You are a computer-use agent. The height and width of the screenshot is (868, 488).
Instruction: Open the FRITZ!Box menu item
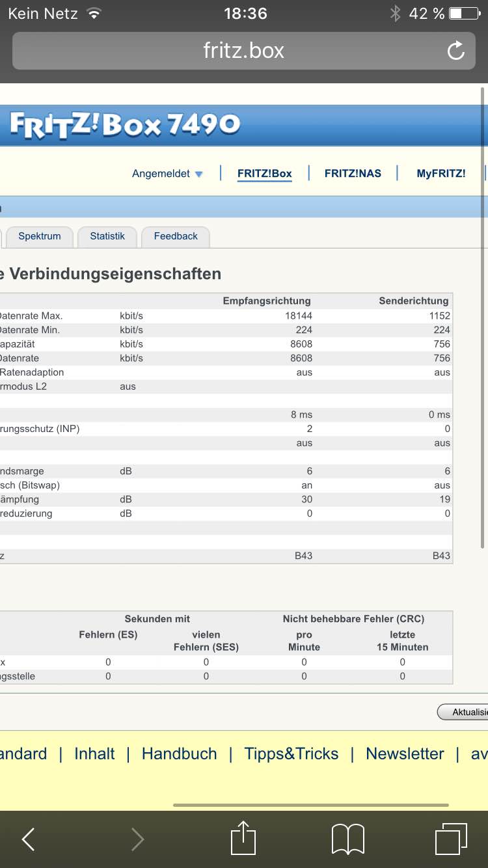coord(264,174)
